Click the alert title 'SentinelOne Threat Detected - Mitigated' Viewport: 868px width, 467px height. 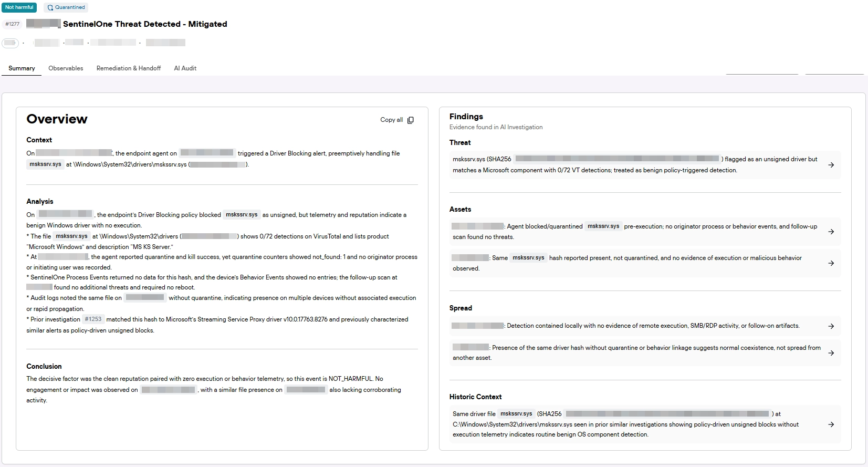(x=145, y=24)
